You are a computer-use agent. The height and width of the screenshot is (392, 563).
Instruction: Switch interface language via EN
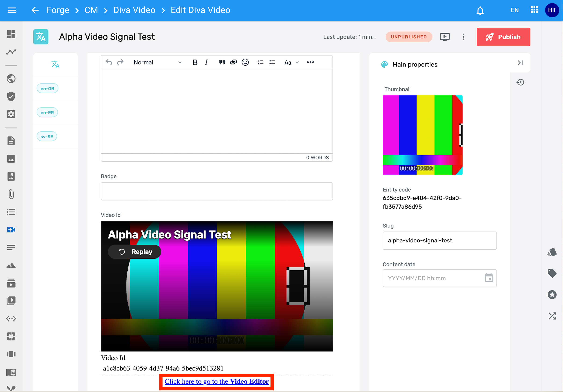pyautogui.click(x=514, y=10)
